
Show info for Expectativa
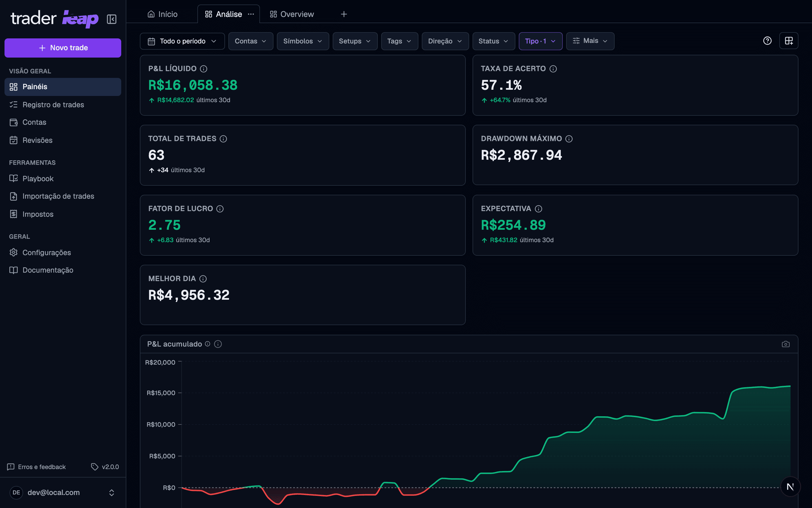[539, 209]
